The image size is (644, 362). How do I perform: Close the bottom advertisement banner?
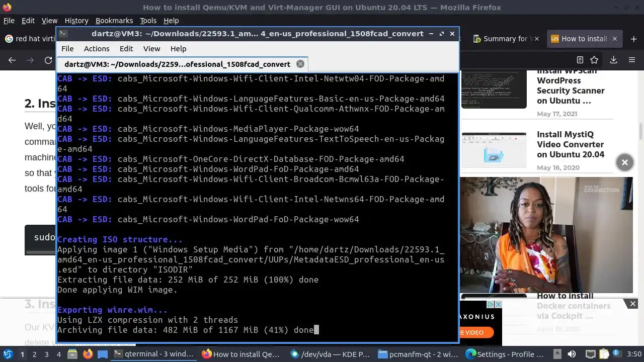point(633,303)
